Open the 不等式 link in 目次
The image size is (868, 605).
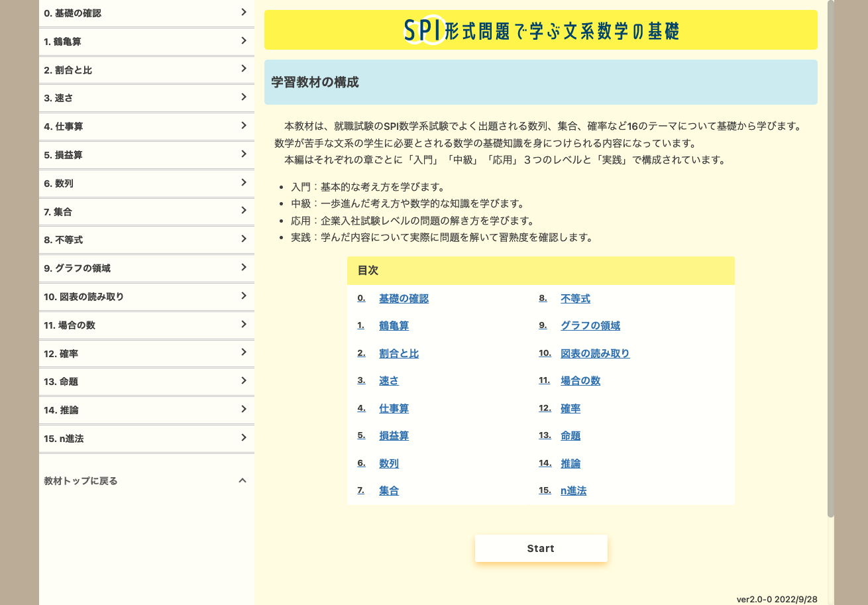(x=575, y=299)
